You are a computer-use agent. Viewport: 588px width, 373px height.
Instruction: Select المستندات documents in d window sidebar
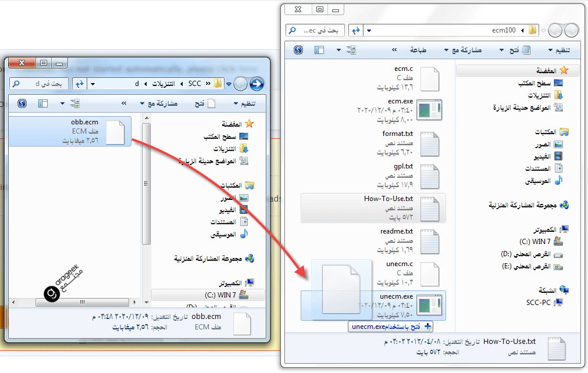(223, 222)
